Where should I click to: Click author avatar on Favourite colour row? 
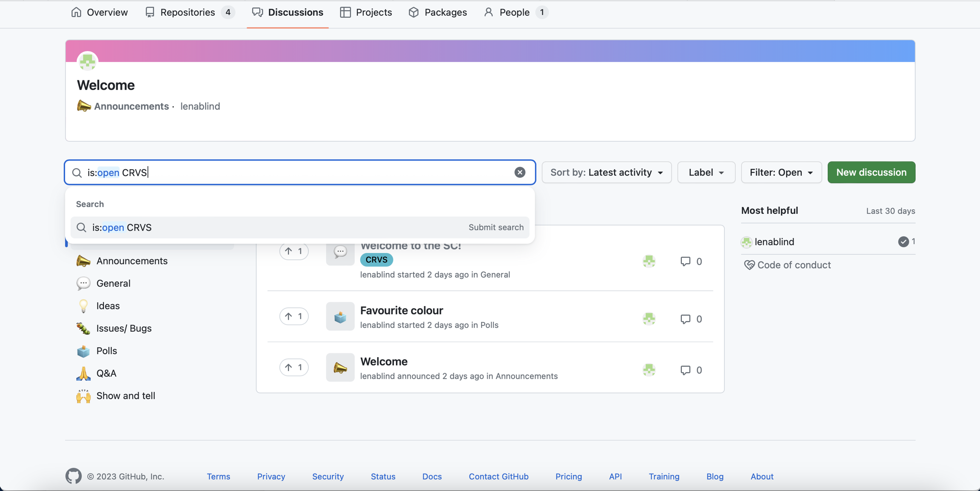(649, 319)
